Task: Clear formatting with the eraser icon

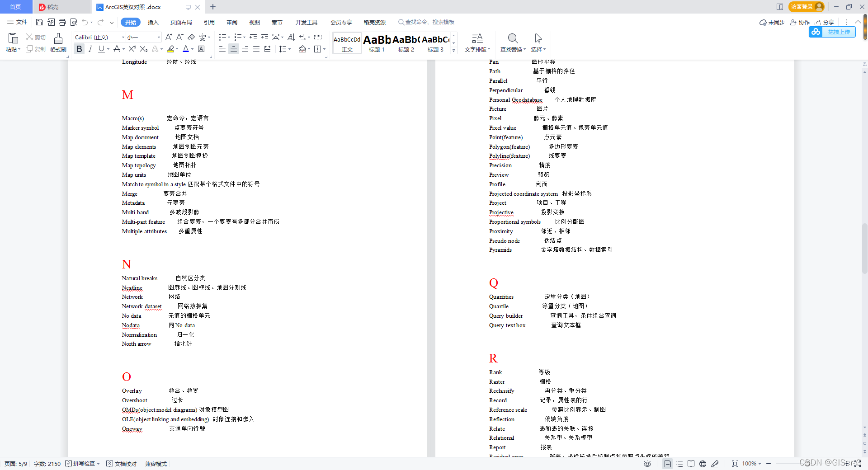Action: point(191,37)
